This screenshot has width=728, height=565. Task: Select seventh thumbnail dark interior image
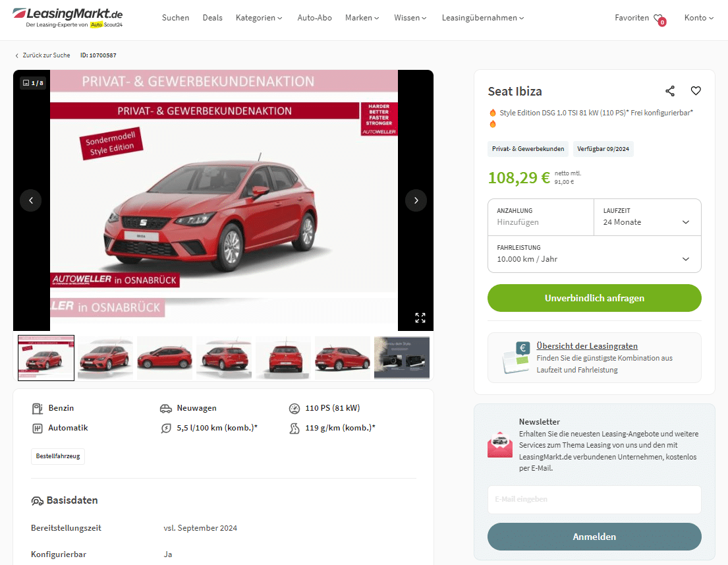click(x=402, y=358)
